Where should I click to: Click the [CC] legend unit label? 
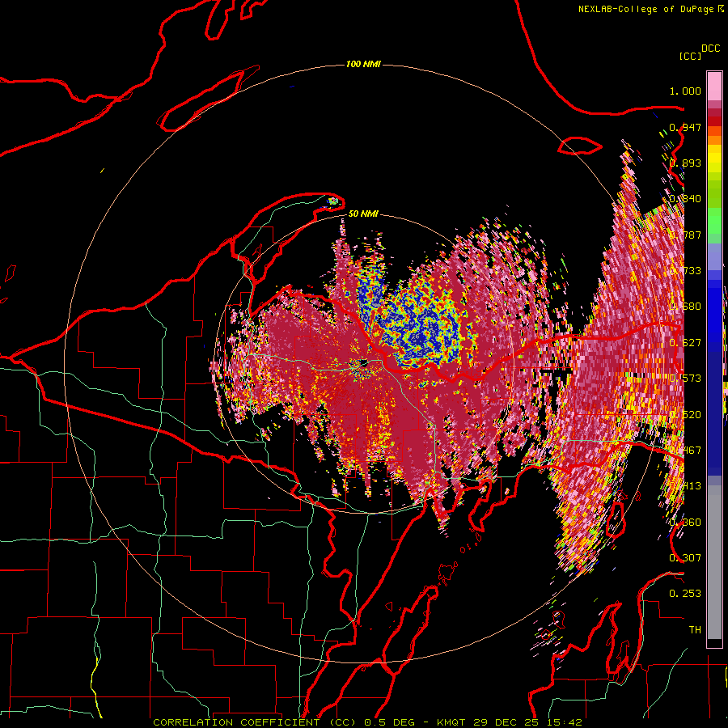(690, 56)
